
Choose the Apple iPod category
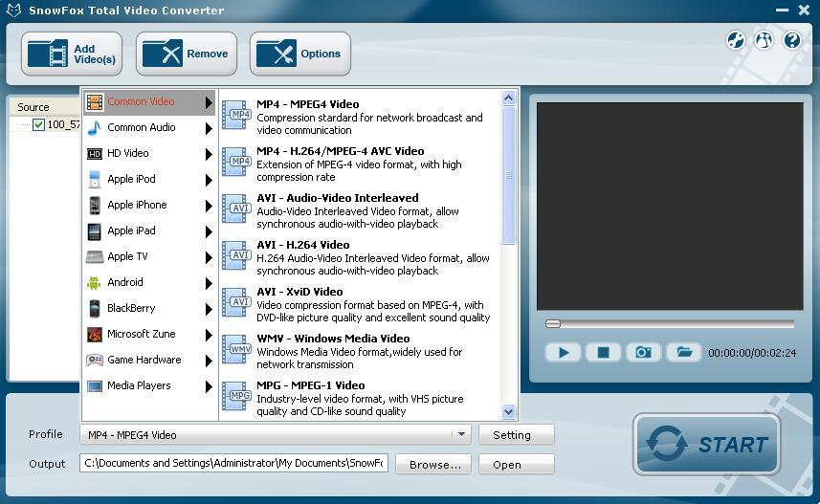click(149, 180)
